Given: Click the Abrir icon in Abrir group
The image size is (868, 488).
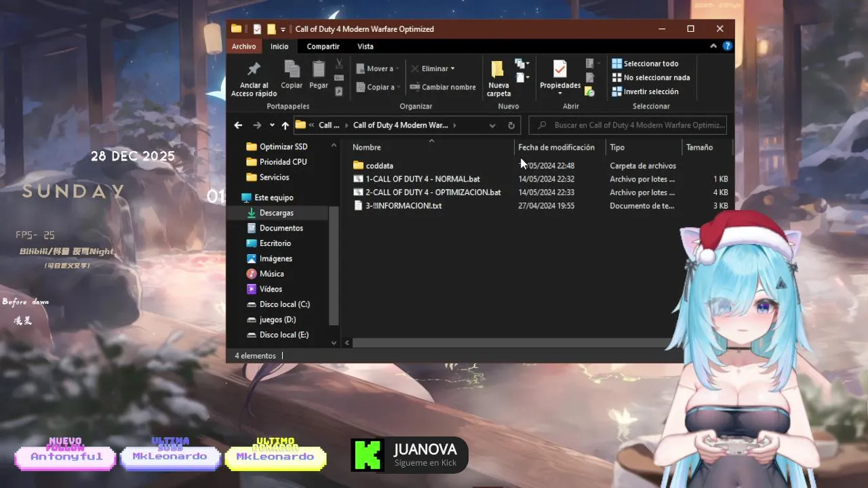Looking at the screenshot, I should click(x=591, y=64).
